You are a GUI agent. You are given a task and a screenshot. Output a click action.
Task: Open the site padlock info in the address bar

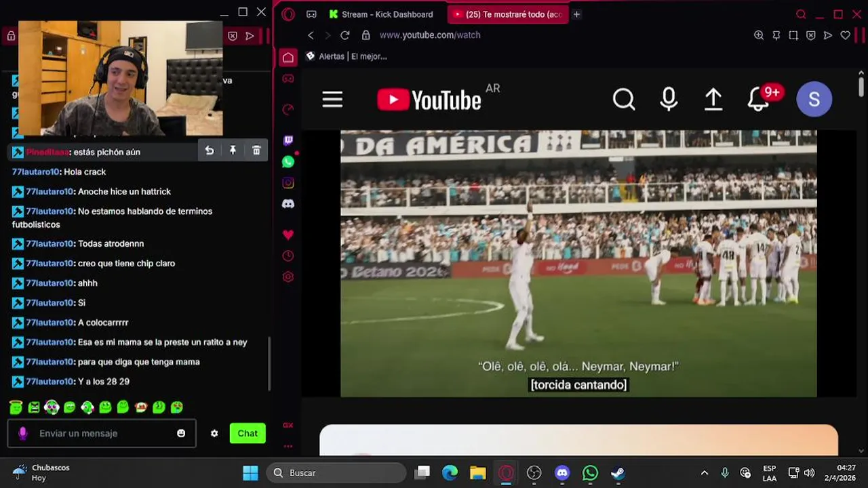click(366, 35)
